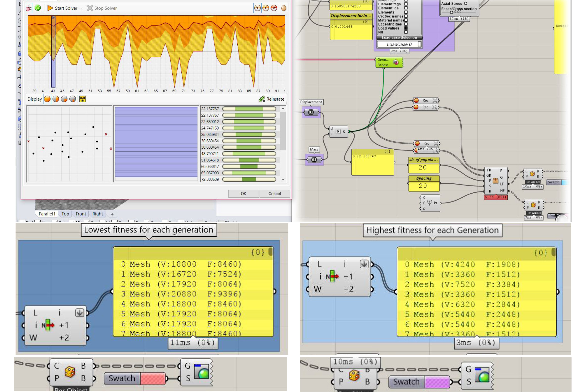Select the half-orange display sphere icon
This screenshot has height=392, width=581.
(56, 99)
